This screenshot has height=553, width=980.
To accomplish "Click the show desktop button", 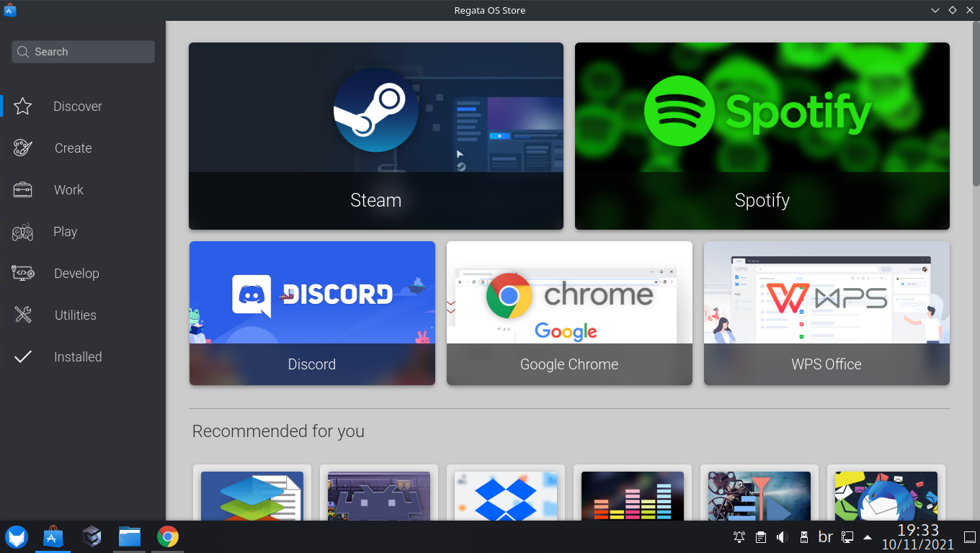I will coord(969,537).
